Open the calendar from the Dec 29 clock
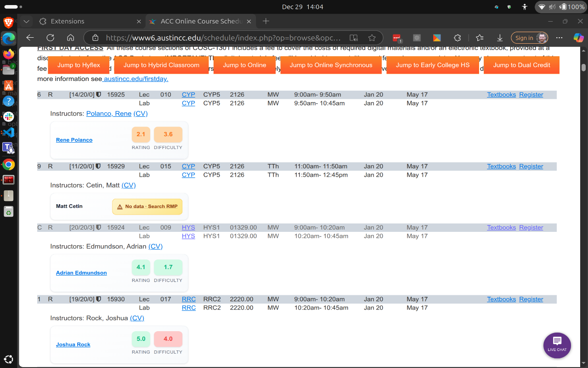 click(x=303, y=7)
